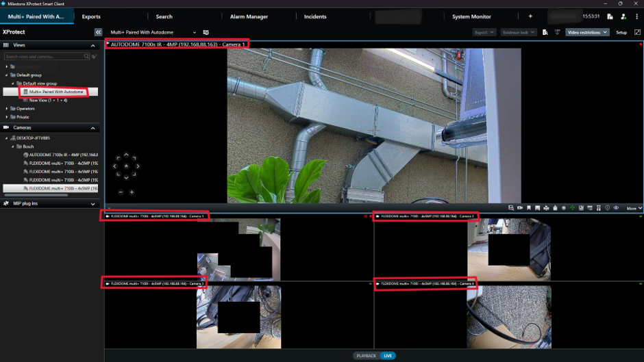Open three-dot settings and more menu
The height and width of the screenshot is (362, 644).
pyautogui.click(x=637, y=16)
